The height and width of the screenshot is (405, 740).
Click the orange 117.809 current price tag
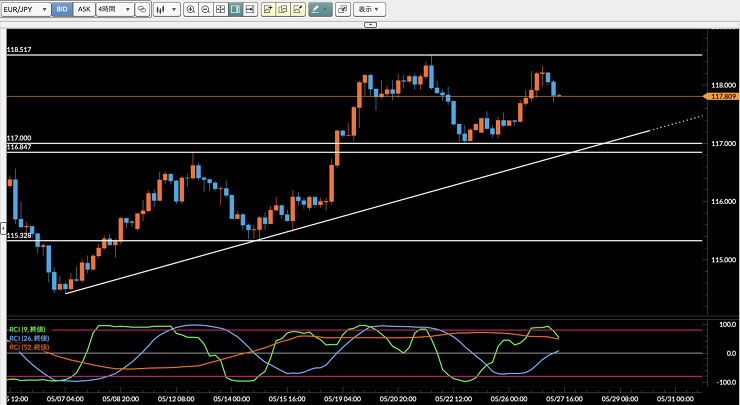coord(721,96)
